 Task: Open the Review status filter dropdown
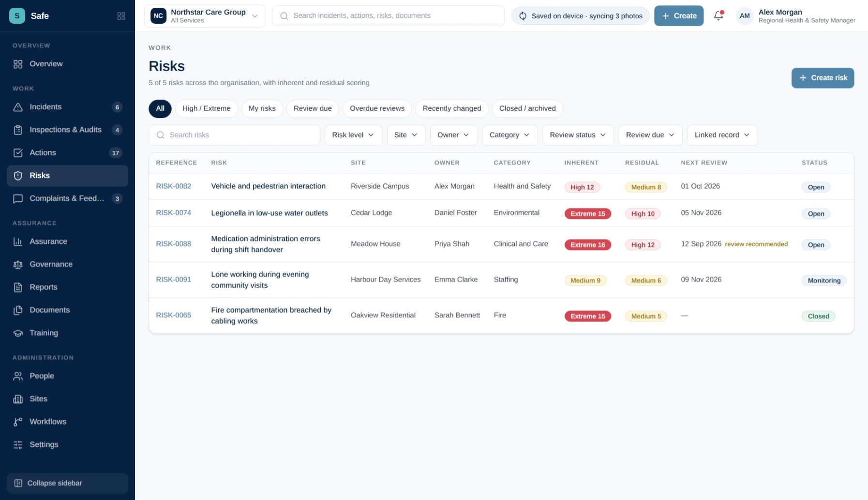pyautogui.click(x=578, y=135)
